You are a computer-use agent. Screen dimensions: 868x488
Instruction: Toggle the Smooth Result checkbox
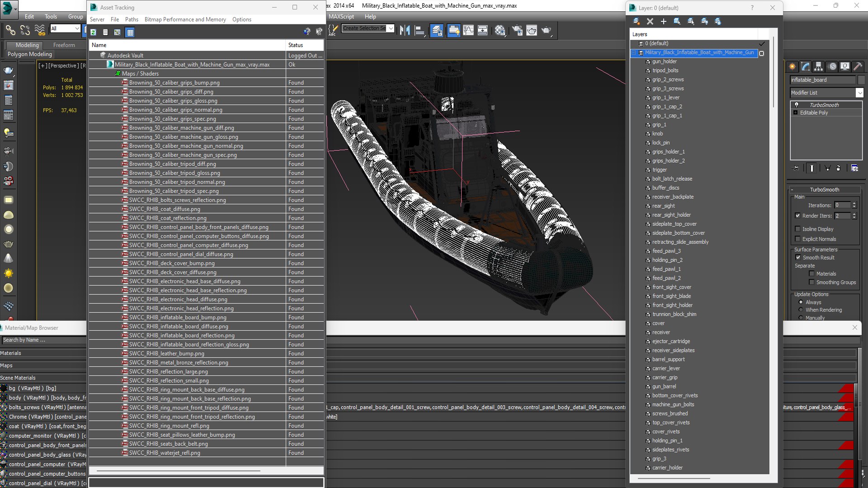(798, 257)
